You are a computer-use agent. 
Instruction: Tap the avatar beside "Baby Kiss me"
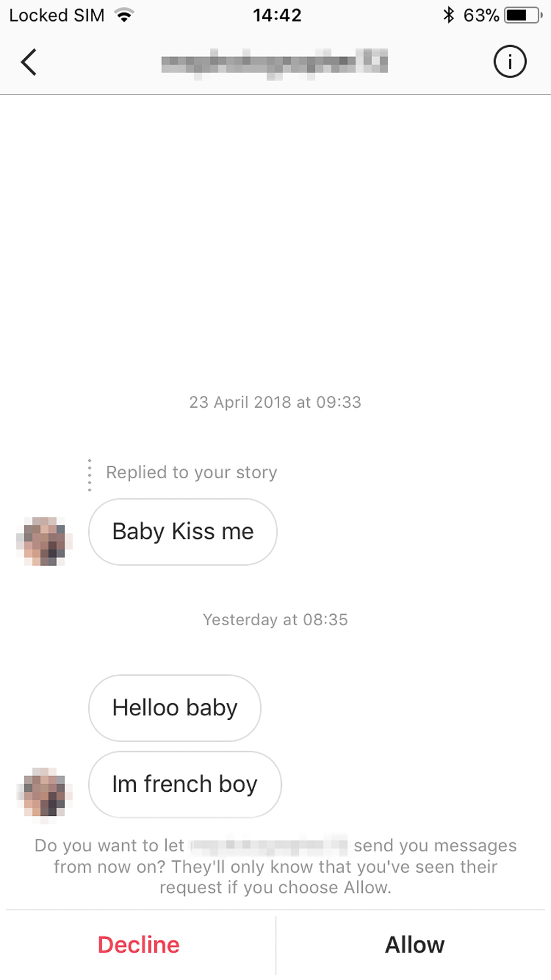(x=44, y=541)
